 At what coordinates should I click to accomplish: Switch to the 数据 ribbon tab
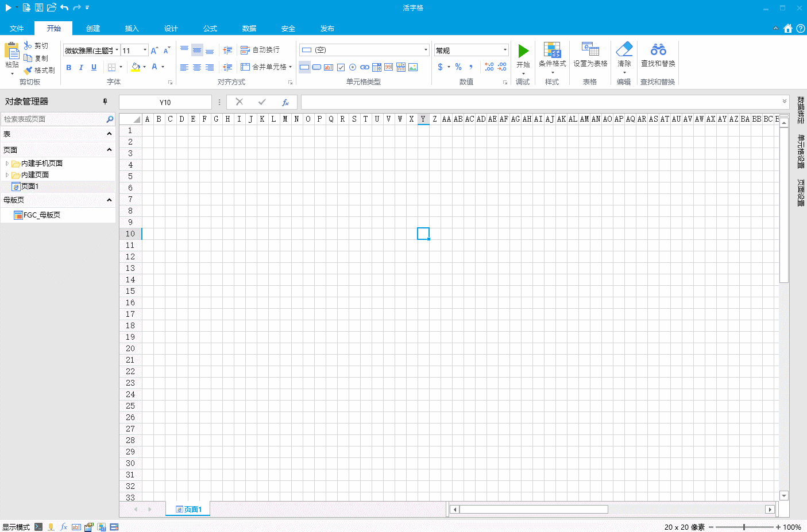pyautogui.click(x=249, y=28)
